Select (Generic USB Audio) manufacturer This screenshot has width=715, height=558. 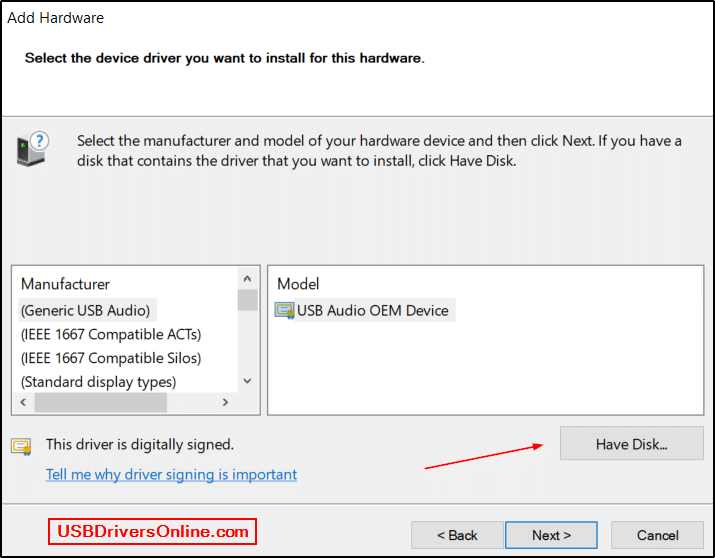tap(86, 310)
